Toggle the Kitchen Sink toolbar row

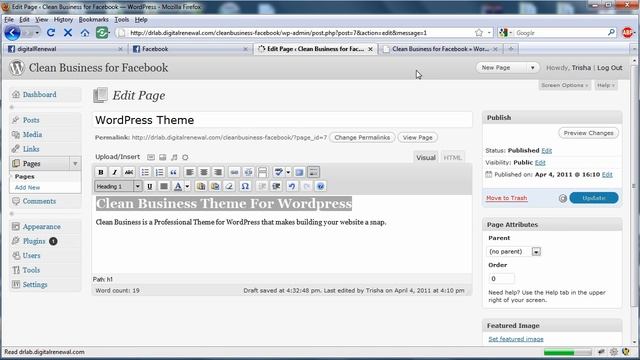click(x=313, y=172)
